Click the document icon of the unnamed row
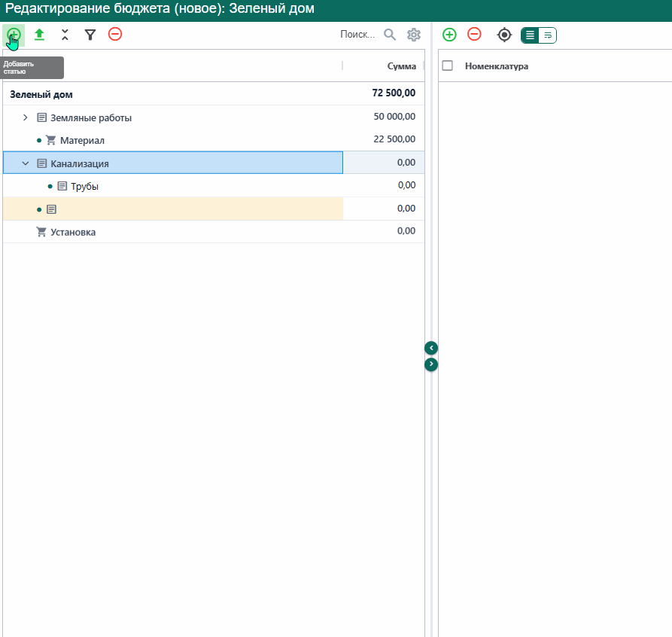This screenshot has width=672, height=637. 51,209
